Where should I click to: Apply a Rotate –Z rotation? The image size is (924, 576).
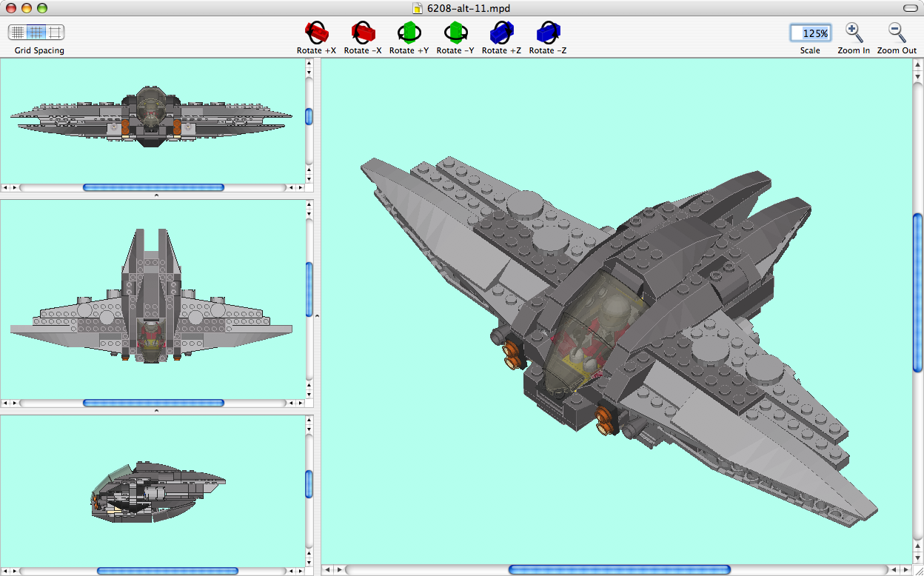[x=547, y=33]
